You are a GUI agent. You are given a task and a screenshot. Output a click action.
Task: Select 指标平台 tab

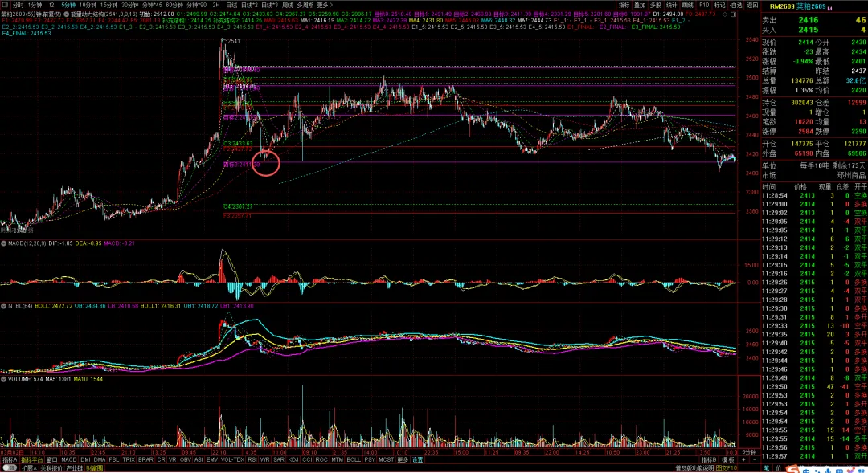click(31, 459)
